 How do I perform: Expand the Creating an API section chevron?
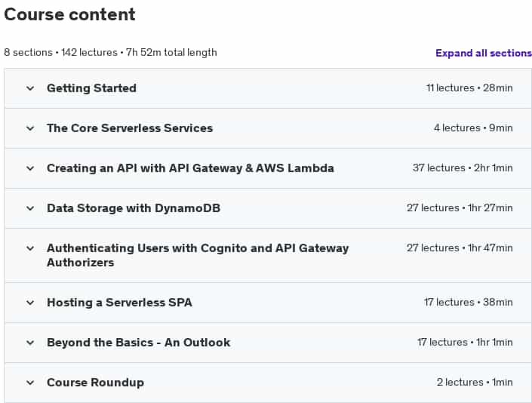click(x=30, y=168)
